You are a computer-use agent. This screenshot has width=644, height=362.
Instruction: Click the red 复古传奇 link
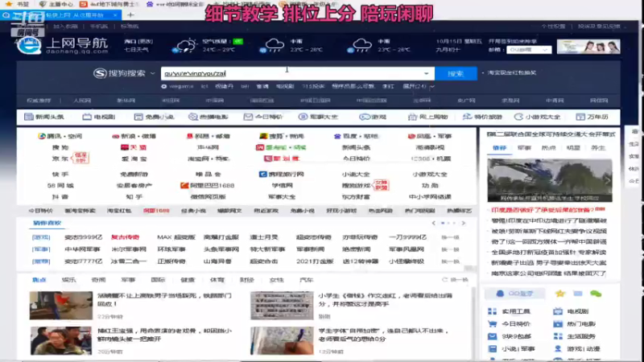click(x=126, y=237)
